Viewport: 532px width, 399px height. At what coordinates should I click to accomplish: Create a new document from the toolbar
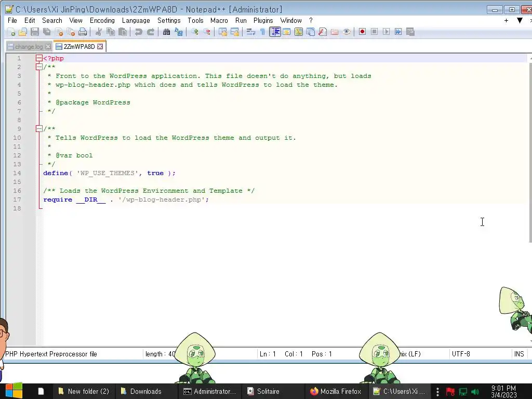11,32
